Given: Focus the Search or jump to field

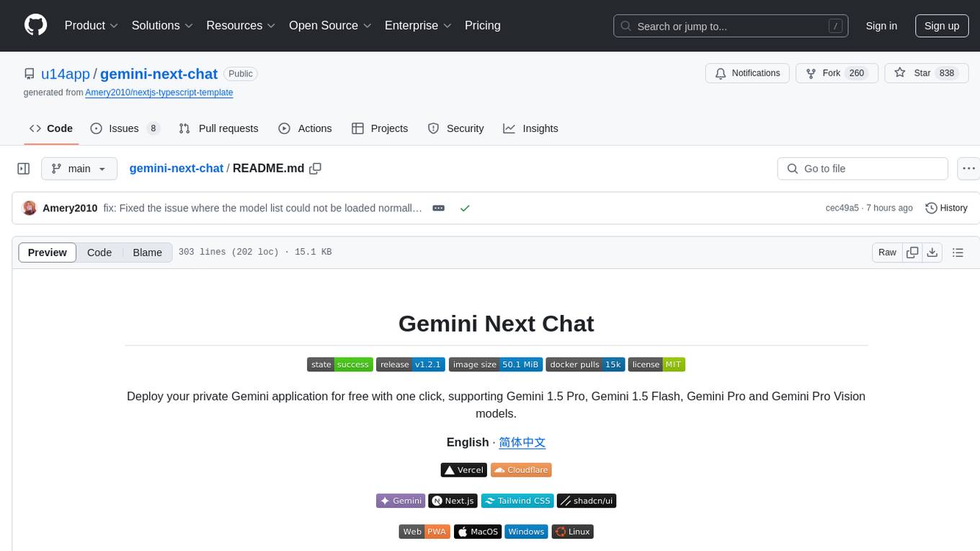Looking at the screenshot, I should (731, 26).
